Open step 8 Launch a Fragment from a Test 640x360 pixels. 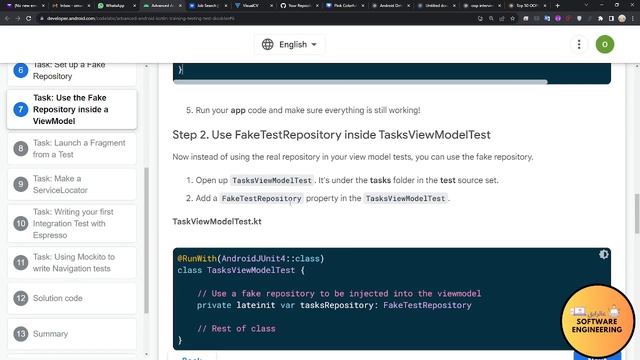[72, 149]
